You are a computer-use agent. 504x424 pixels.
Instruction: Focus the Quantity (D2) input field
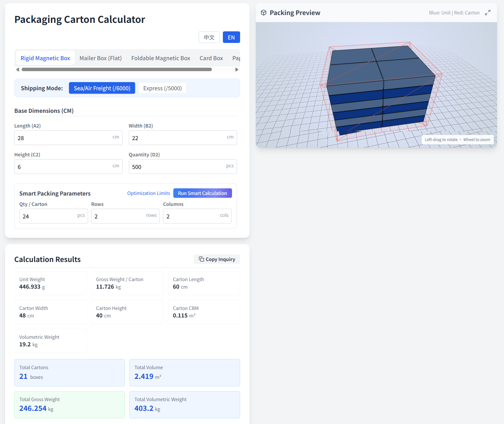183,167
